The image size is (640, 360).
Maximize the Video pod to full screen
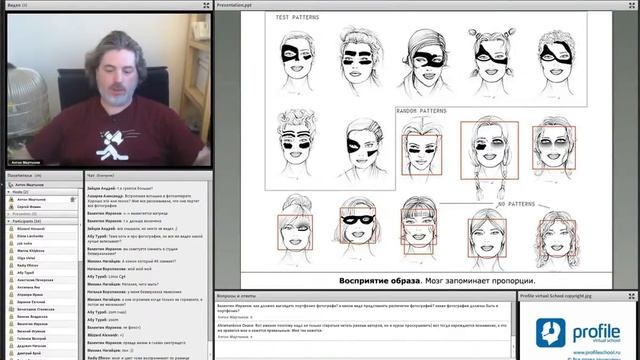click(206, 5)
